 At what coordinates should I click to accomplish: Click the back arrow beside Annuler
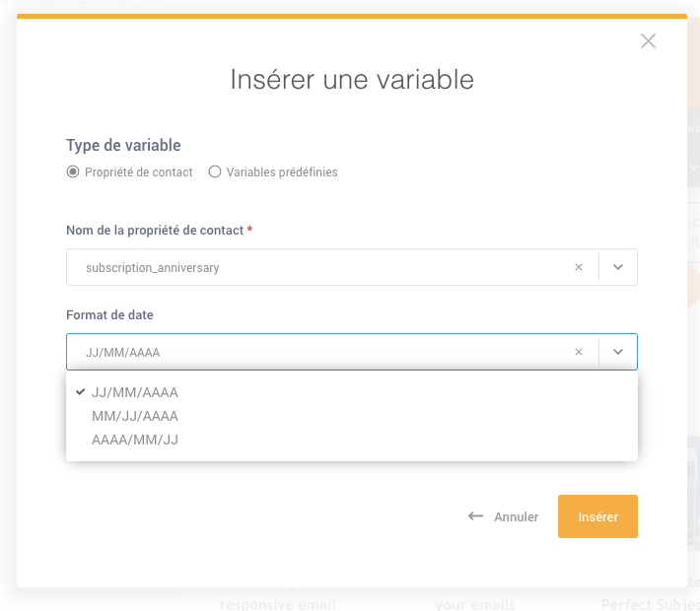(x=475, y=516)
